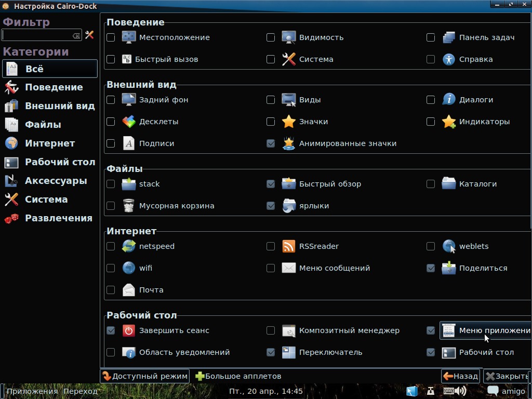
Task: Uncheck the Рабочий стол applet checkbox
Action: [x=431, y=352]
